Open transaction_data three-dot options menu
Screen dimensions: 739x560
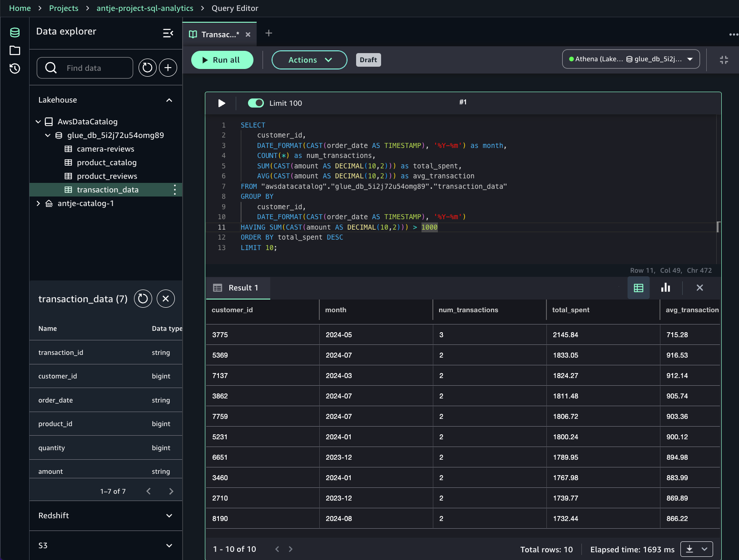(x=175, y=190)
